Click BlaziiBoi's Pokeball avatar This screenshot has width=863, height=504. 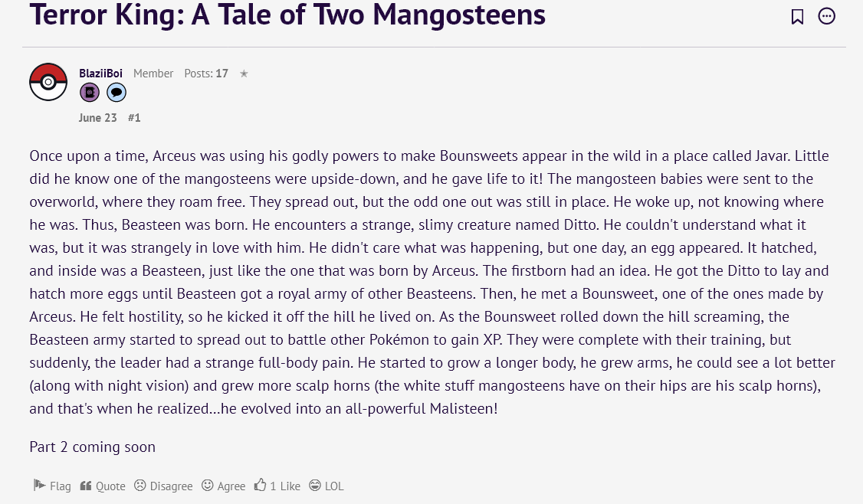(x=48, y=82)
